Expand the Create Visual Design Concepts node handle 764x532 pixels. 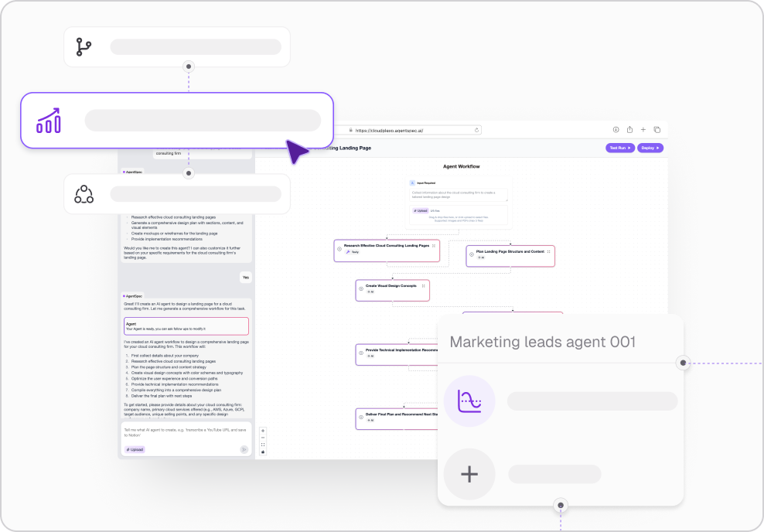click(x=424, y=286)
